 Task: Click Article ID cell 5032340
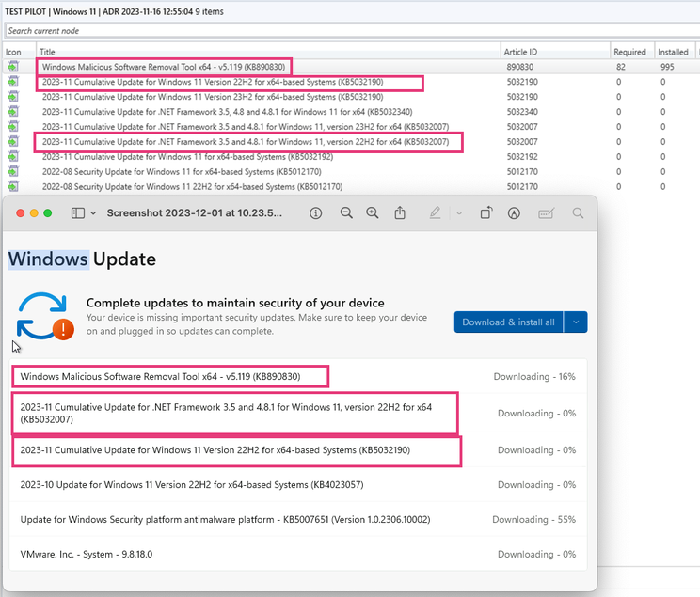coord(522,112)
